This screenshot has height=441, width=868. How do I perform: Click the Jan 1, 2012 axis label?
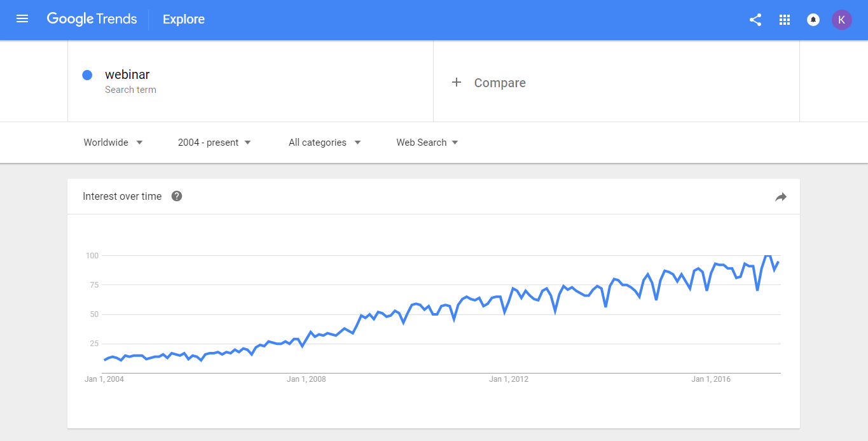(x=509, y=379)
